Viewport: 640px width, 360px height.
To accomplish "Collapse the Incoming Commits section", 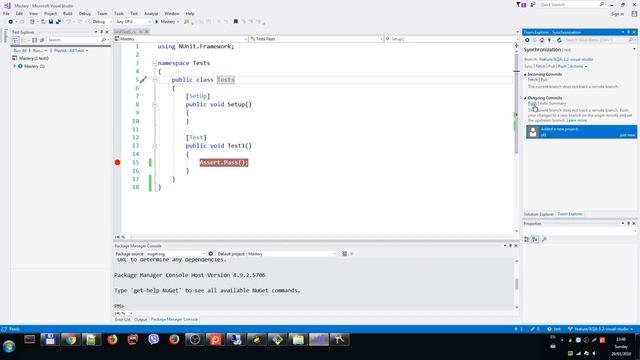I will point(525,75).
